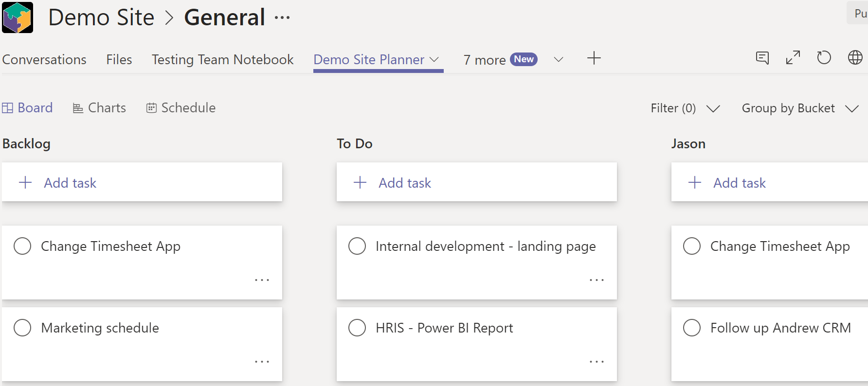Screen dimensions: 868x386
Task: Open the tab in website globe icon
Action: coord(855,58)
